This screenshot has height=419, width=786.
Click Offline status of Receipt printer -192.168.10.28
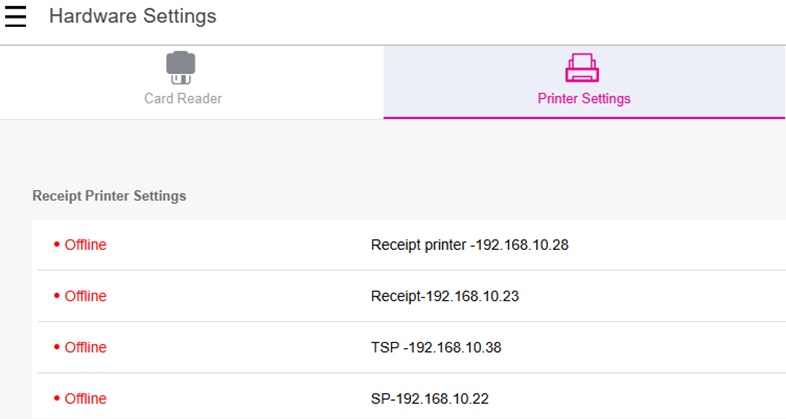85,244
